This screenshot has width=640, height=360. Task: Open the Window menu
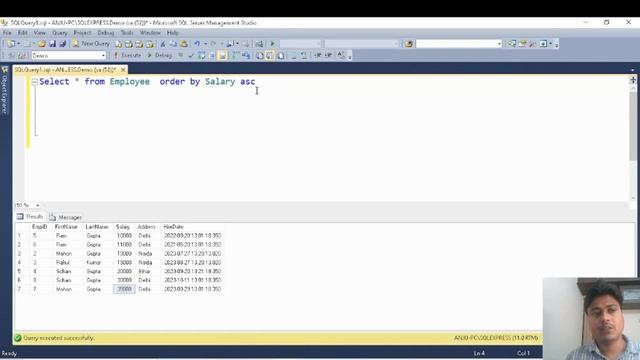coord(150,33)
